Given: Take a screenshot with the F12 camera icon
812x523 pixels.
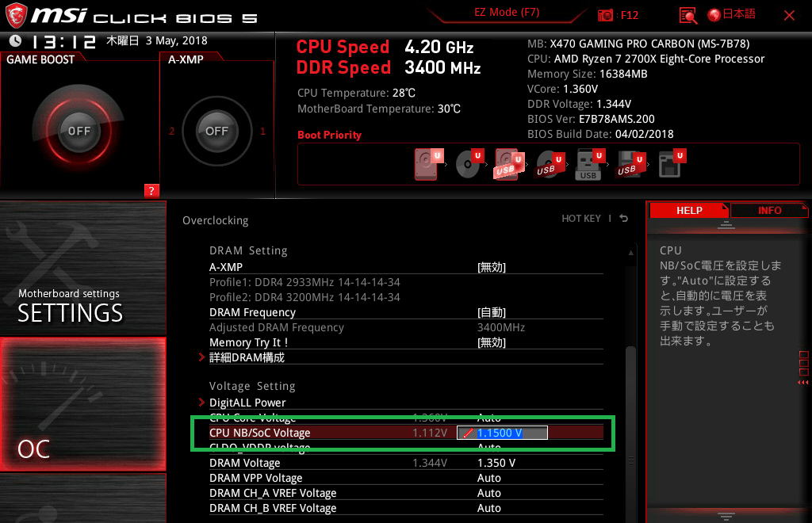Looking at the screenshot, I should pyautogui.click(x=605, y=15).
